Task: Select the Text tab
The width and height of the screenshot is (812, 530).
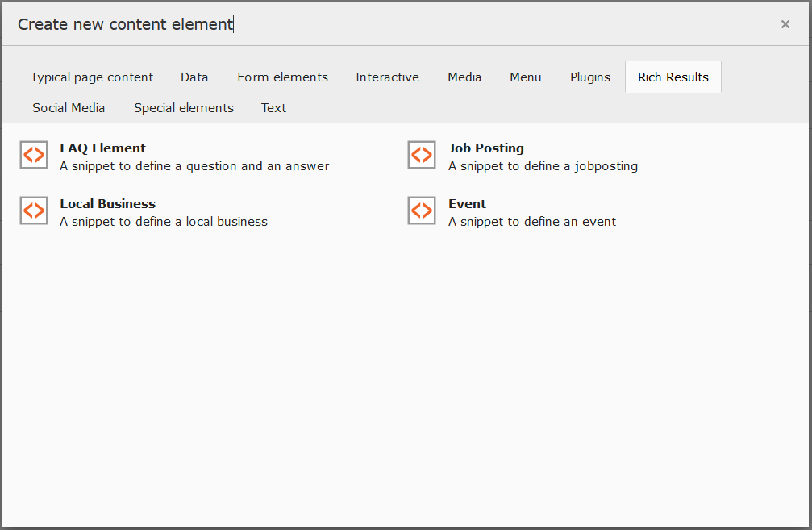Action: coord(273,108)
